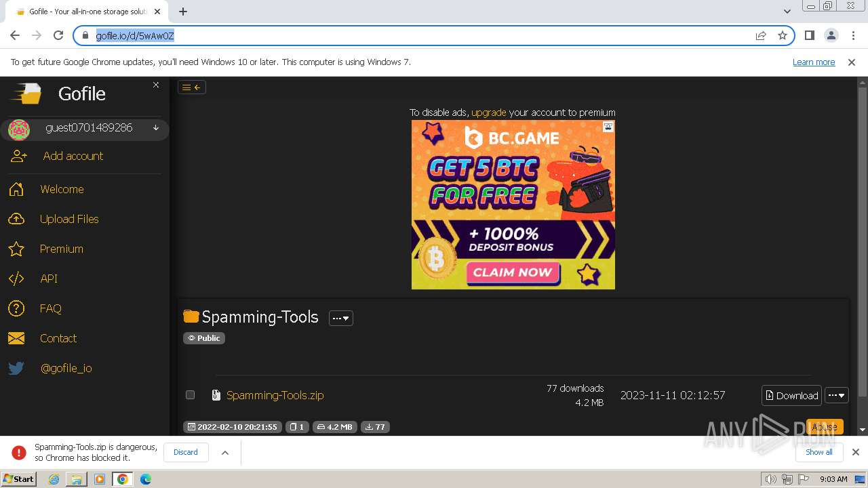This screenshot has height=488, width=868.
Task: Open the FAQ menu item
Action: click(x=50, y=308)
